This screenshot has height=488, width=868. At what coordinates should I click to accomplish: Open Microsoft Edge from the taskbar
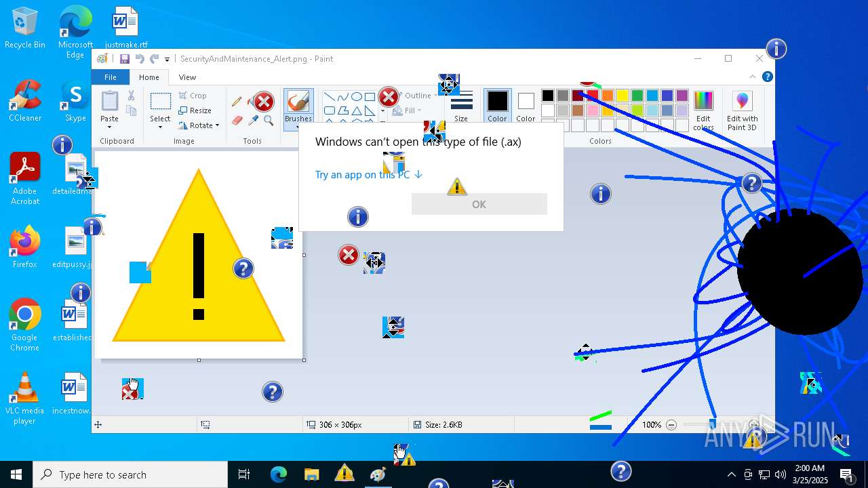coord(279,474)
